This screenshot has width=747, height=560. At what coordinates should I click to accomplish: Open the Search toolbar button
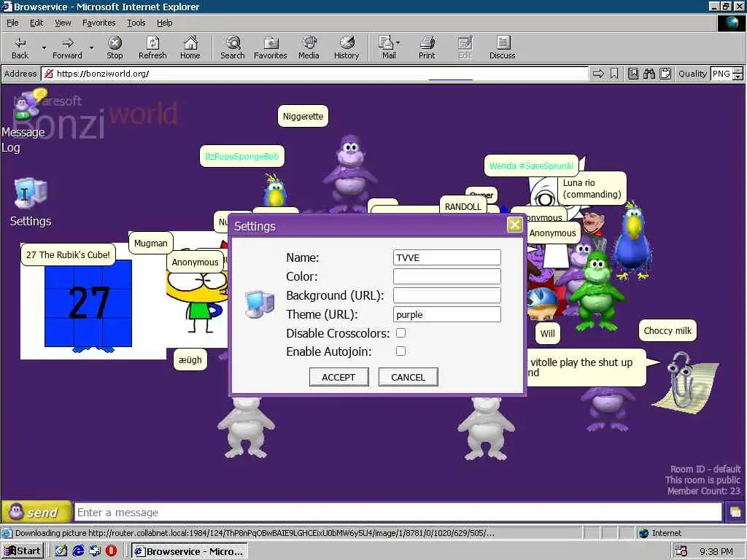[x=233, y=47]
